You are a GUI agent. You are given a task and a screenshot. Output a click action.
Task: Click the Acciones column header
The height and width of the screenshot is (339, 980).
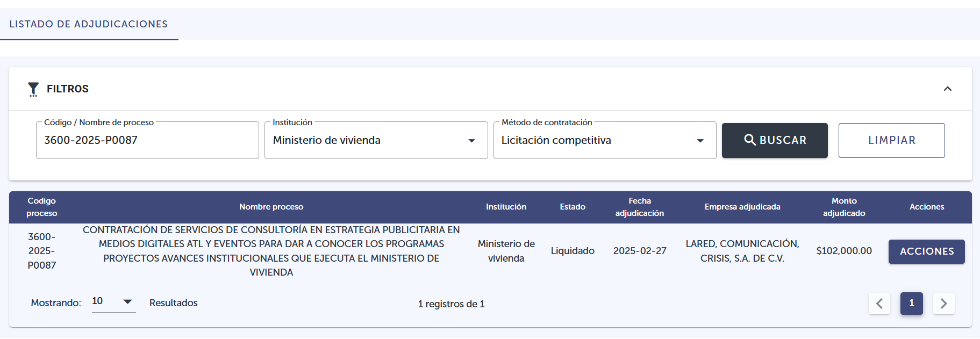(x=927, y=207)
